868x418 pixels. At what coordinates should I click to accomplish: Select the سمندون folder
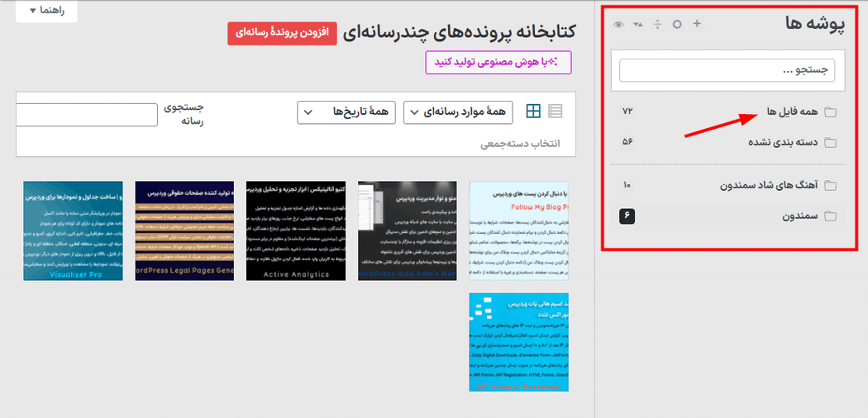click(x=799, y=216)
